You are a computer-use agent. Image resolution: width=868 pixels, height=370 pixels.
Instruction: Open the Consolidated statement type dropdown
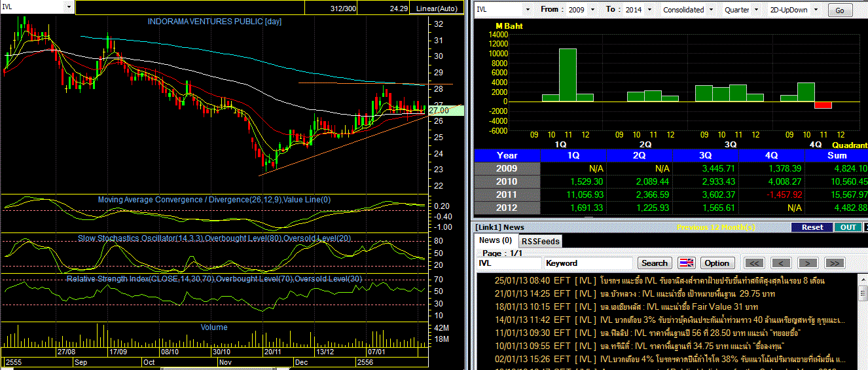[712, 10]
